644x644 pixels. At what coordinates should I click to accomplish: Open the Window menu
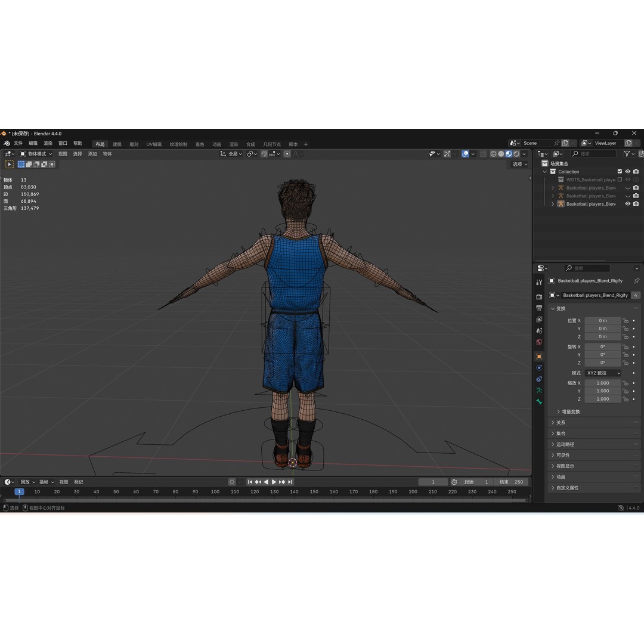[x=63, y=143]
